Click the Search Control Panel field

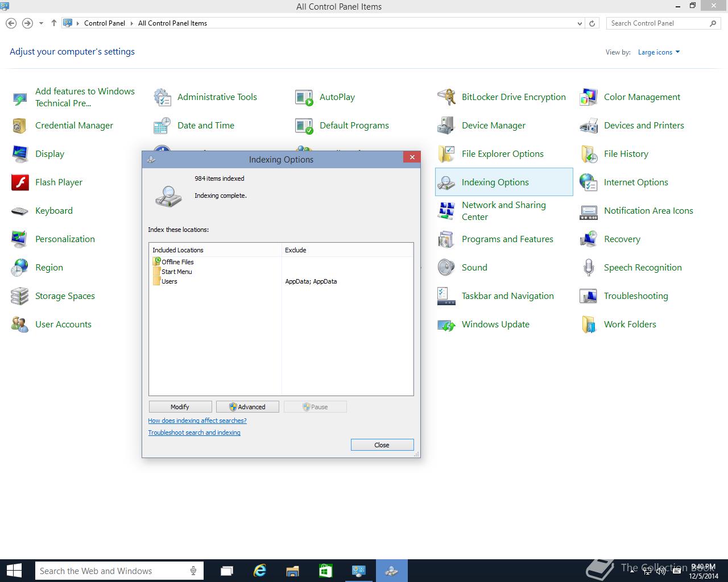click(x=657, y=23)
